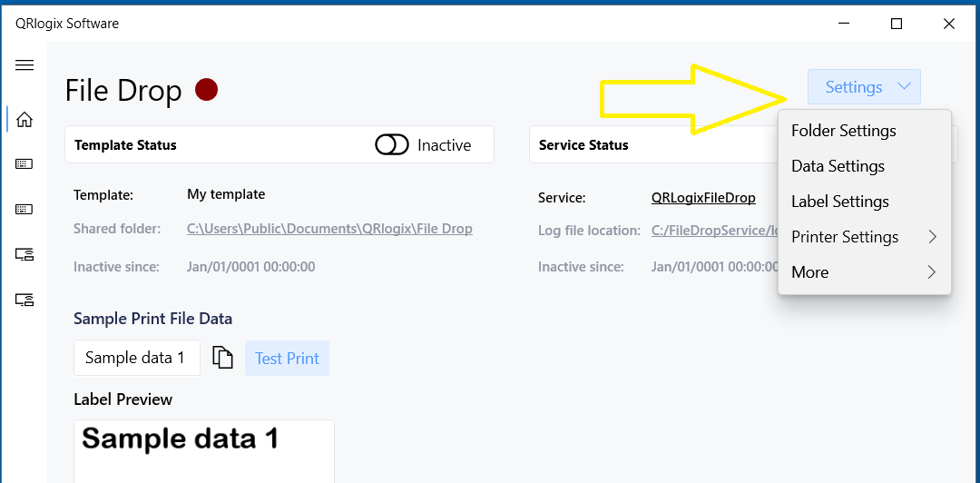
Task: Click the 'Service Status' heading
Action: pos(583,145)
